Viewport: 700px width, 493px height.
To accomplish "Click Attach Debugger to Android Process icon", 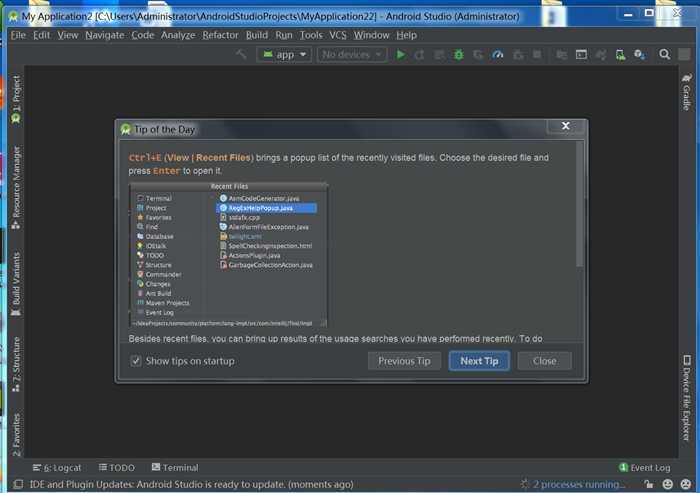I will [518, 55].
